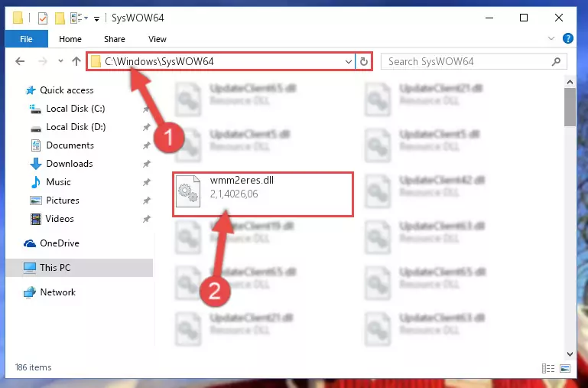This screenshot has width=588, height=388.
Task: Click the wmm2eres.dll gear file icon
Action: (188, 191)
